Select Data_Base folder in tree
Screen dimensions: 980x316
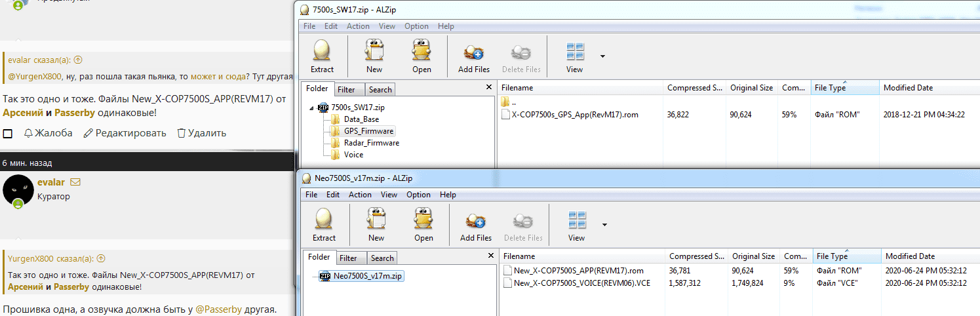[361, 119]
